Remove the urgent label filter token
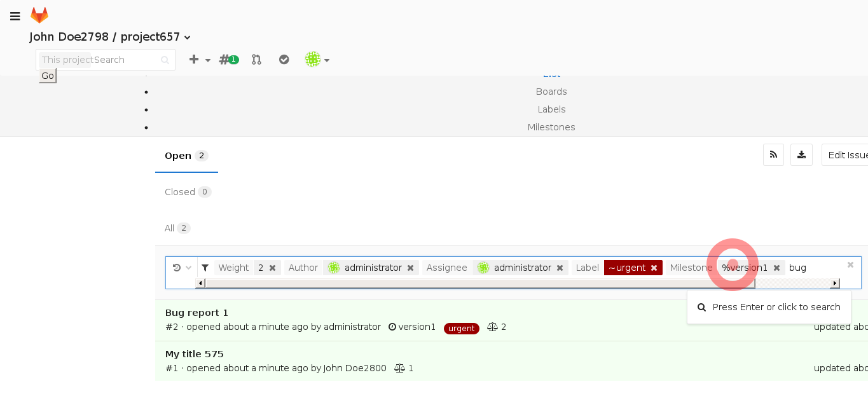The height and width of the screenshot is (403, 868). coord(654,268)
